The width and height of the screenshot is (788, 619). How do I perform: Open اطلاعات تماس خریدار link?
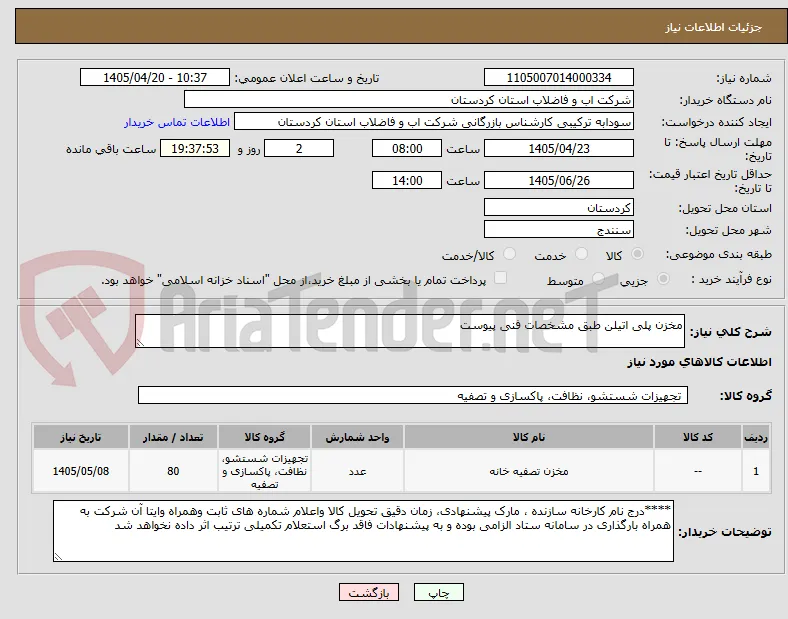(x=177, y=122)
